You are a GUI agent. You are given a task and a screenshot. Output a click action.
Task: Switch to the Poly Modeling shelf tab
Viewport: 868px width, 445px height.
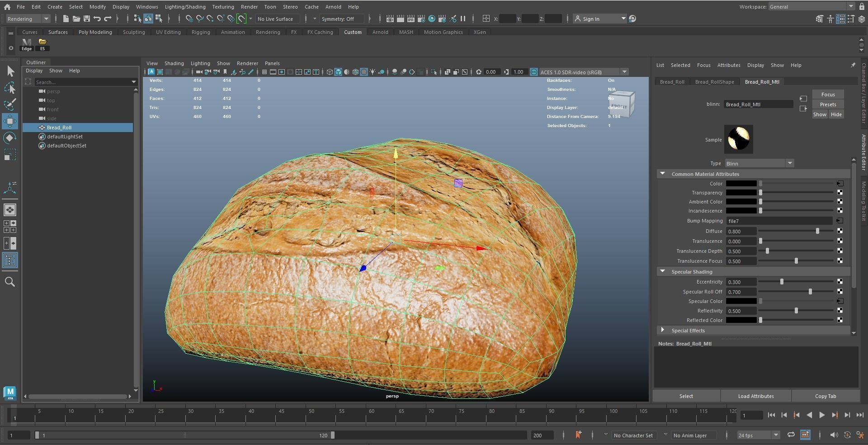pyautogui.click(x=95, y=32)
